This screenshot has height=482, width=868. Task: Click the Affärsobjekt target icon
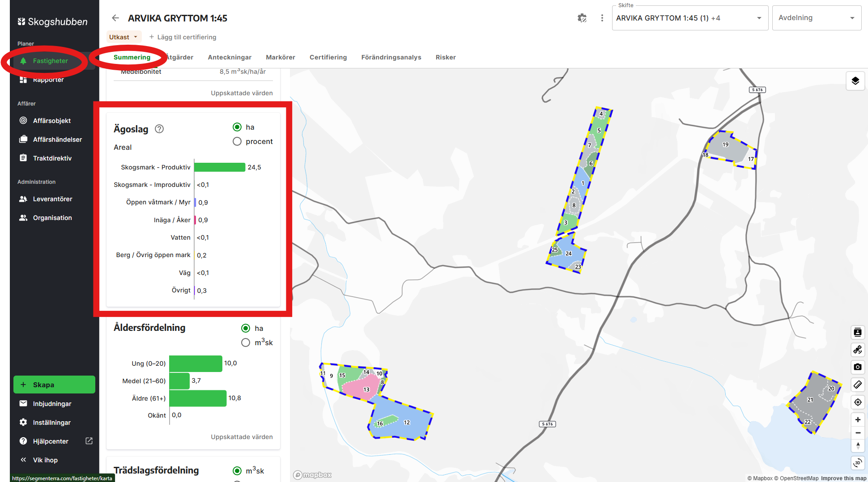click(x=23, y=121)
